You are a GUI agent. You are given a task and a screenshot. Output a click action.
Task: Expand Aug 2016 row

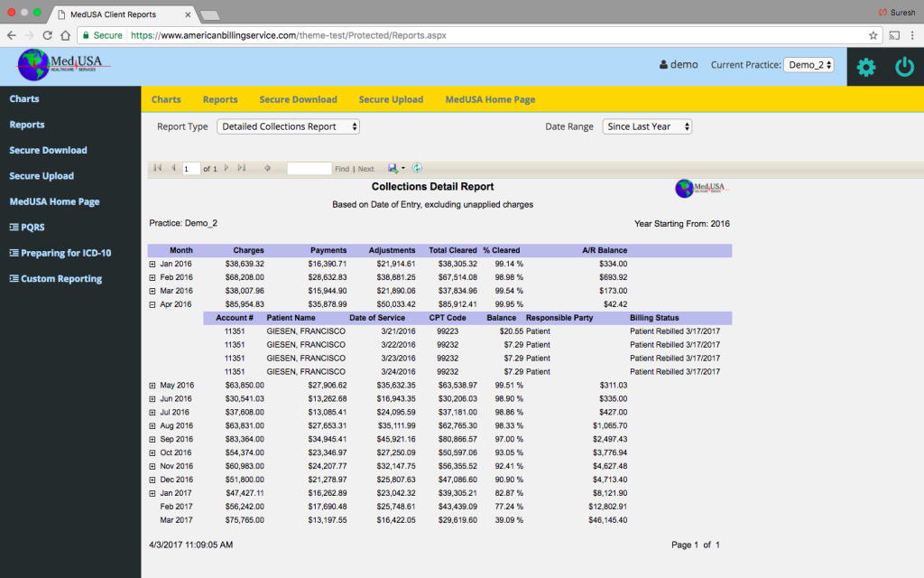coord(152,426)
